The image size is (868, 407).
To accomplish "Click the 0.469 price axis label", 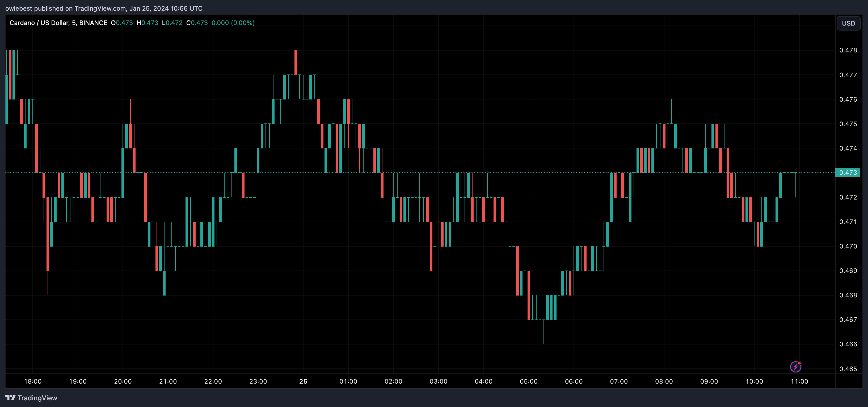I will point(848,271).
